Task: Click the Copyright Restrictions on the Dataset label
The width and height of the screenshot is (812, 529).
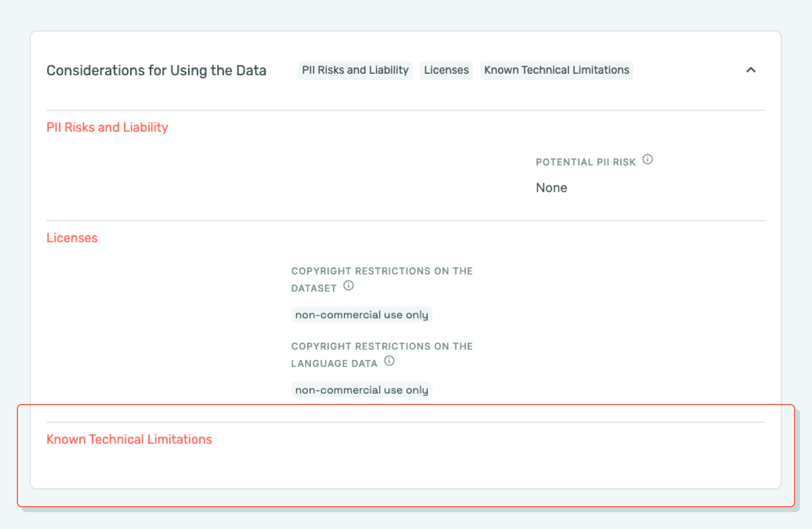Action: [382, 279]
